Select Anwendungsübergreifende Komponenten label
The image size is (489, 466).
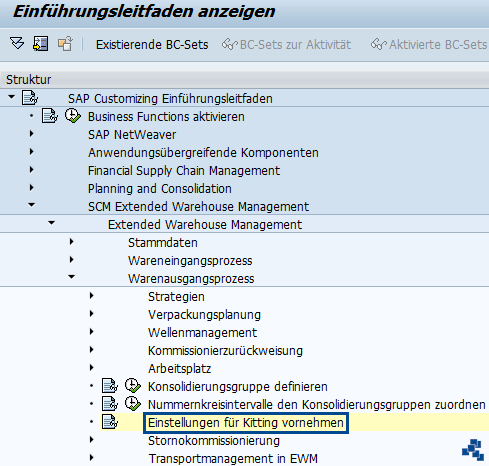pyautogui.click(x=203, y=153)
